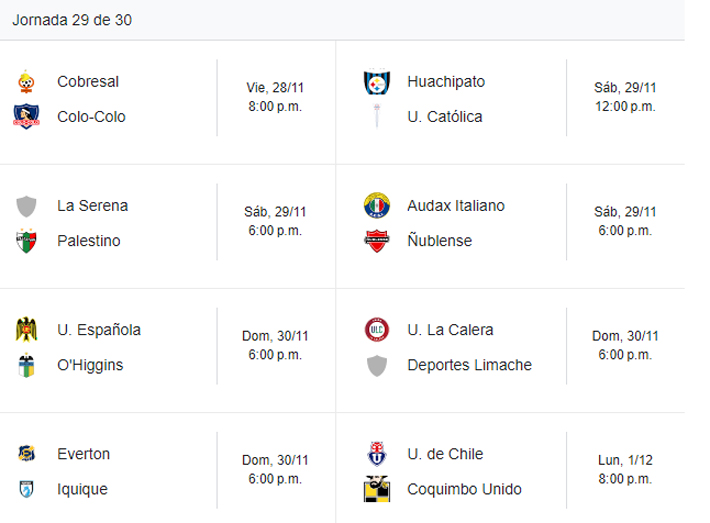Click the U. Española team crest
710x523 pixels.
click(26, 329)
